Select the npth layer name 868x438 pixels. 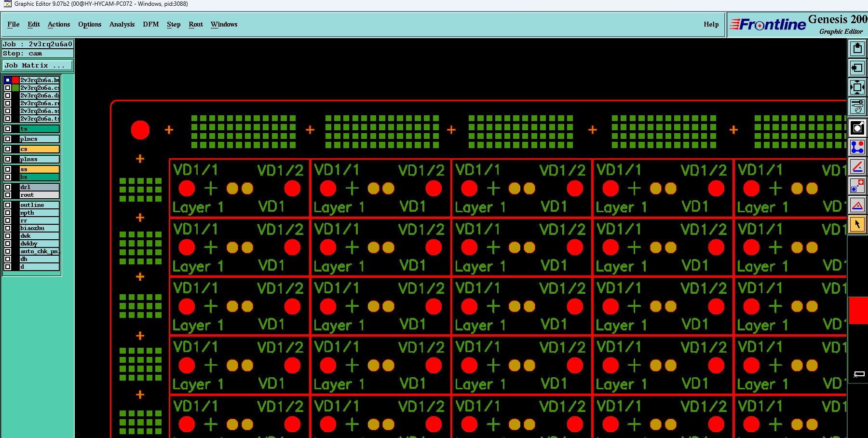tap(40, 213)
